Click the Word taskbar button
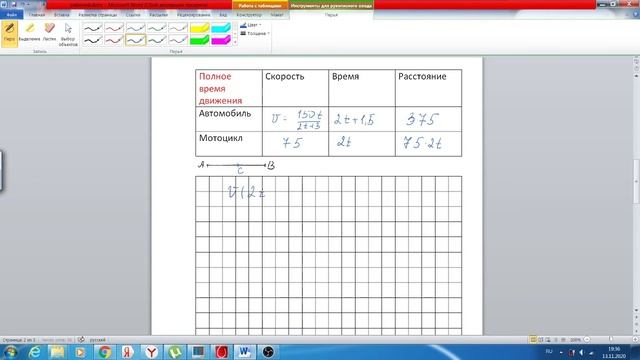 [x=245, y=352]
